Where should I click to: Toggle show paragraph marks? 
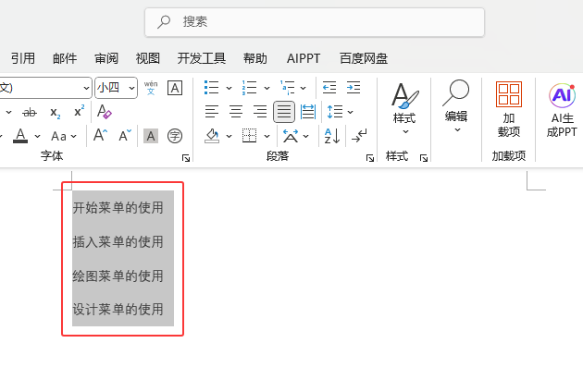point(359,136)
